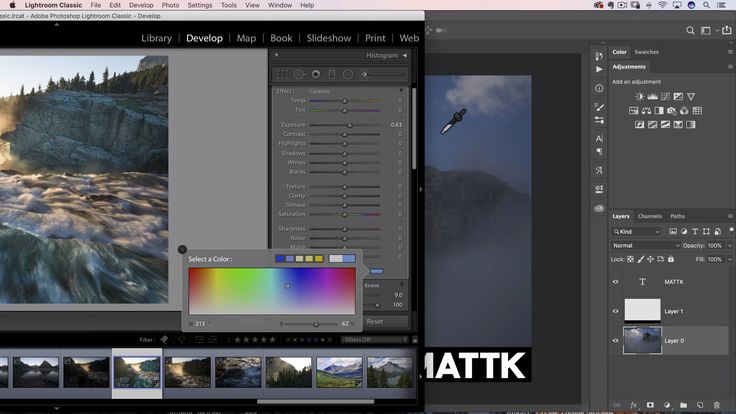Click the Exposure slider handle
Viewport: 736px width, 414px height.
click(349, 125)
